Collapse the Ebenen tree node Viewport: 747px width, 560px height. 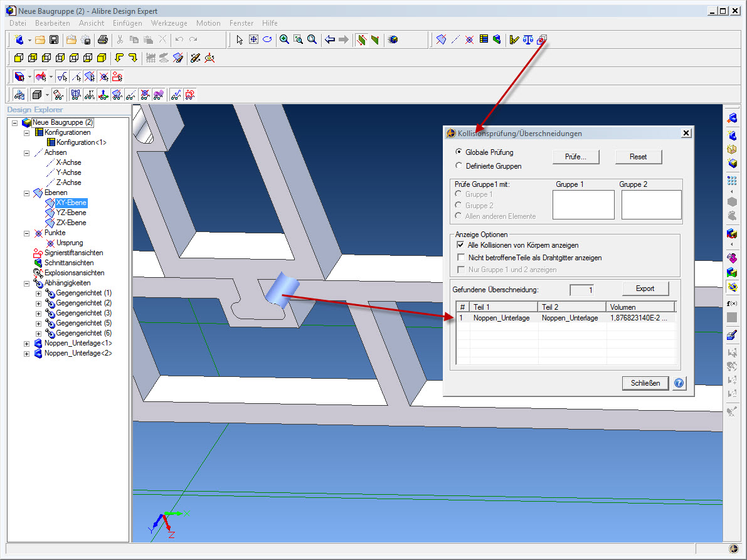click(x=27, y=193)
